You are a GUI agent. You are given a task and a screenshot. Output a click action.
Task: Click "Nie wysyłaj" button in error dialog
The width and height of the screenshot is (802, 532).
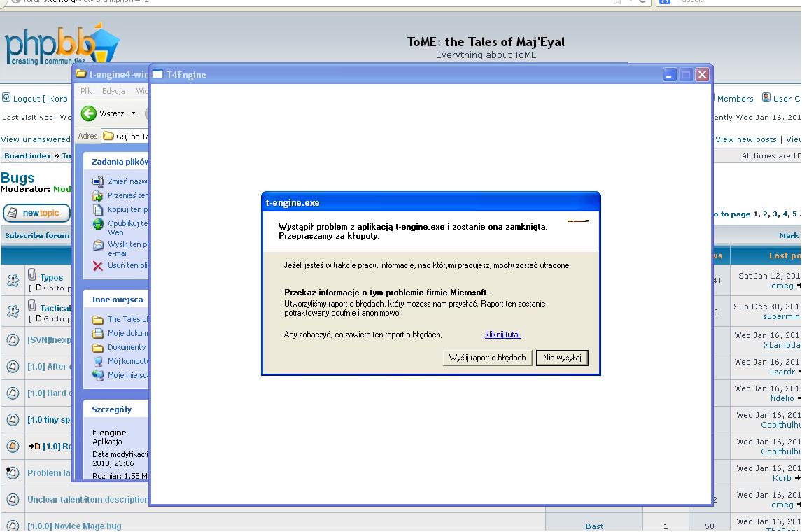coord(562,358)
